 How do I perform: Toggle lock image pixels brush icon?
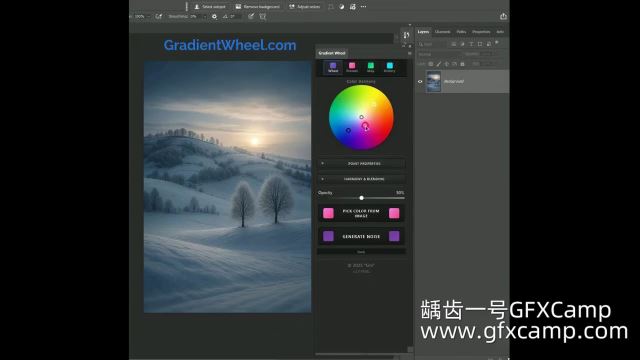coord(439,64)
